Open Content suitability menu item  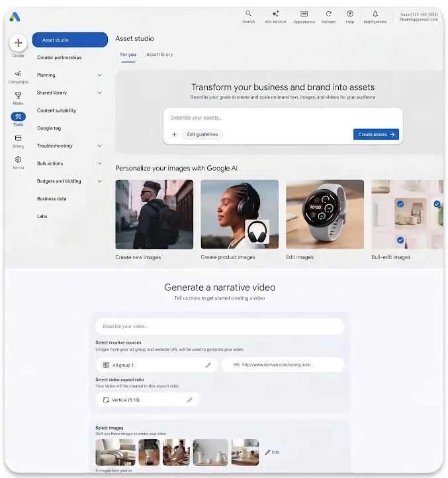(x=56, y=110)
